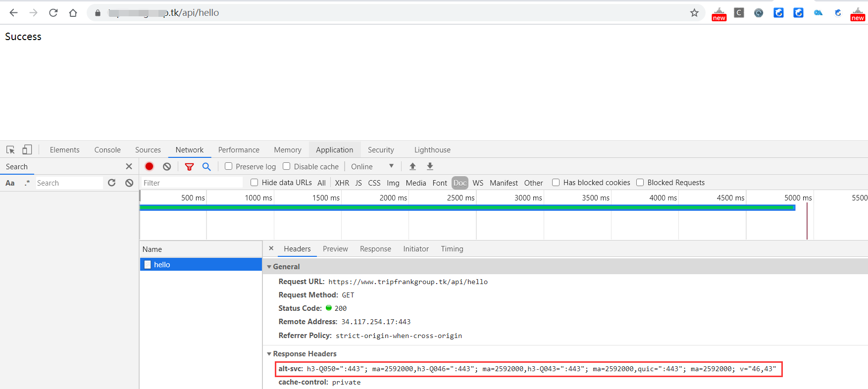Click the blue network search magnifier icon
This screenshot has width=868, height=389.
click(x=206, y=167)
